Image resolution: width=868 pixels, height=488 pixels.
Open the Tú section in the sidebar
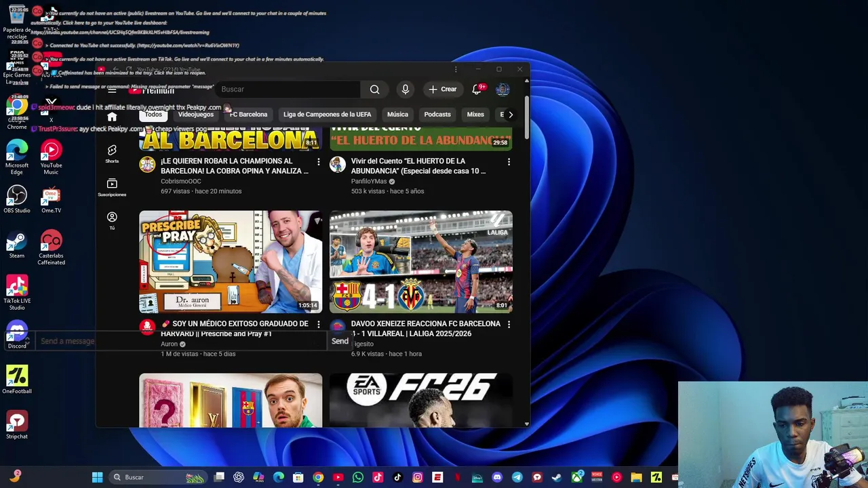tap(112, 220)
